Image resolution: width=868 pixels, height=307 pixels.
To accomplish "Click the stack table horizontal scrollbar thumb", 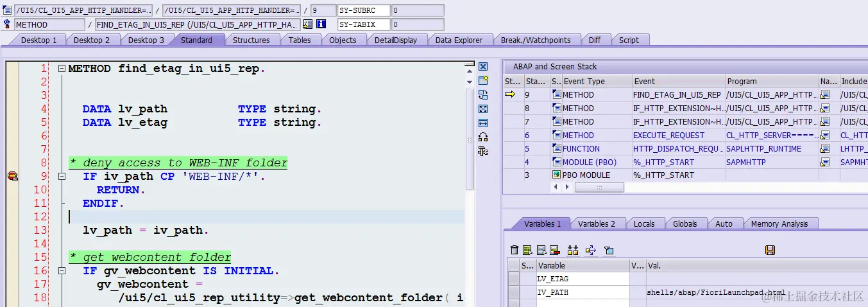I will tap(599, 188).
